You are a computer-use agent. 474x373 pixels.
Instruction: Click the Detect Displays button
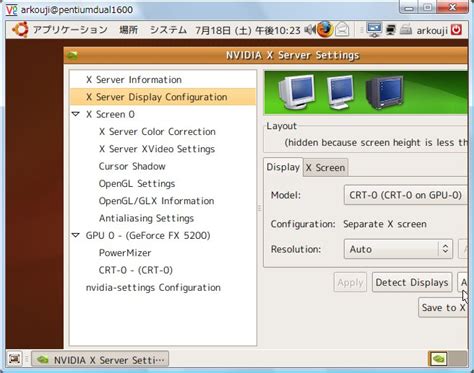[412, 283]
